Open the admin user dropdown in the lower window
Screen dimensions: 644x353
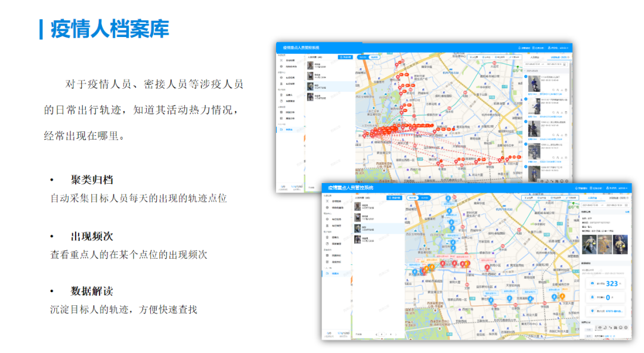[x=621, y=188]
